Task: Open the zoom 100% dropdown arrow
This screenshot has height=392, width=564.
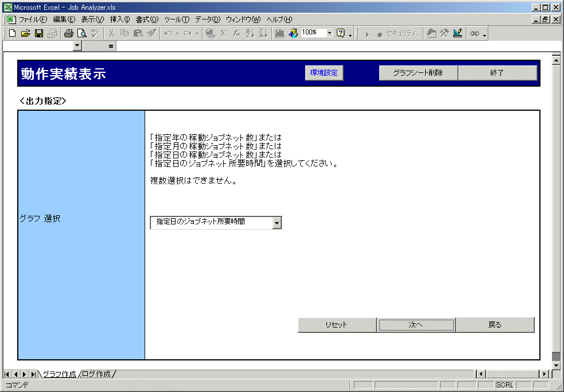Action: point(329,33)
